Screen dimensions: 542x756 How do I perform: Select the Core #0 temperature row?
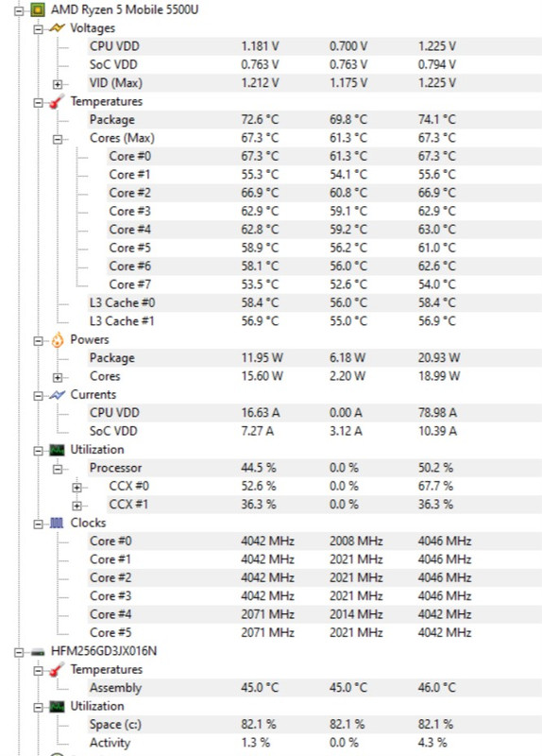pos(324,156)
